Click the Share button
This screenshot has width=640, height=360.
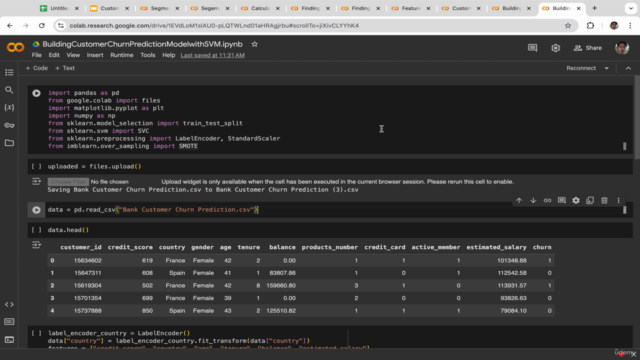[x=588, y=48]
